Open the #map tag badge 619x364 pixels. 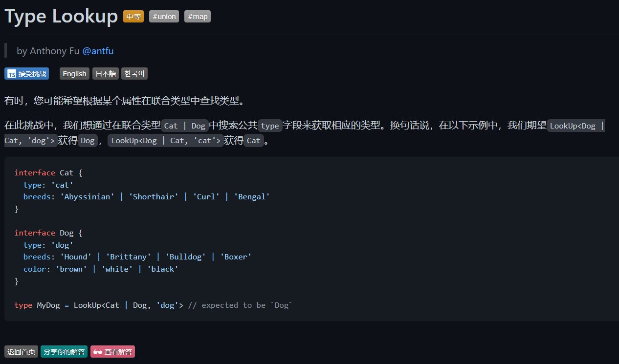pyautogui.click(x=198, y=17)
